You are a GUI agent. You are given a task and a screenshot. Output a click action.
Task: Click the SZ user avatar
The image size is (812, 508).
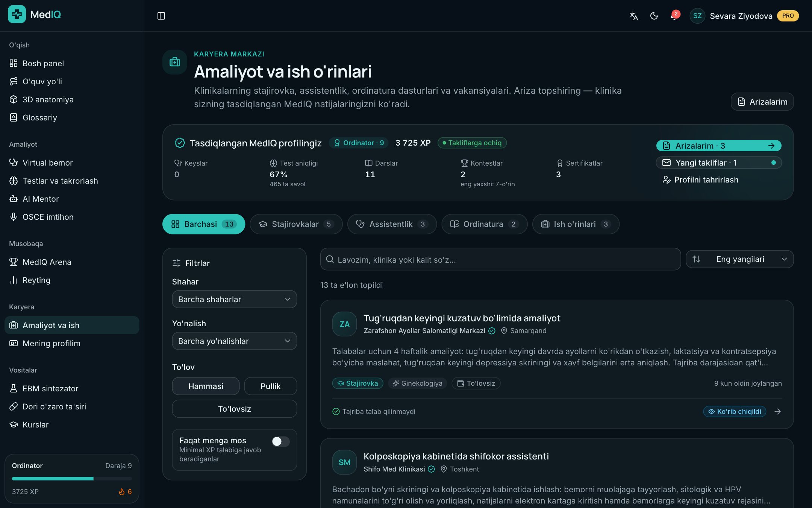tap(697, 16)
